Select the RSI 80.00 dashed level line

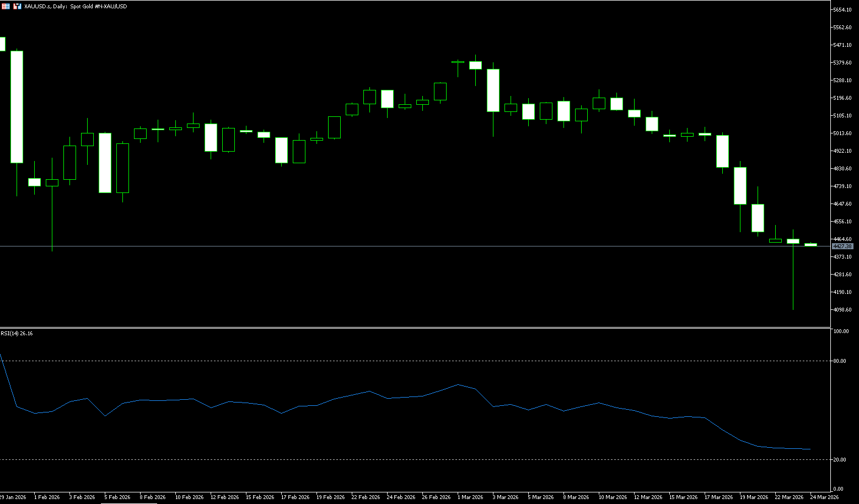click(386, 361)
